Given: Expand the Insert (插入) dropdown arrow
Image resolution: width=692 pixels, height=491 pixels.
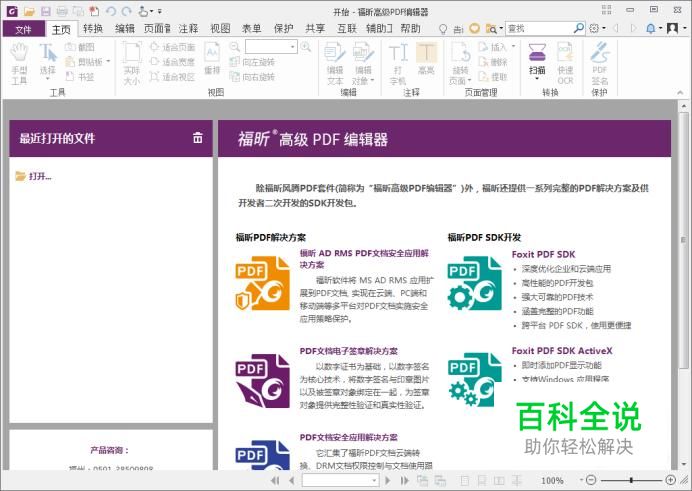Looking at the screenshot, I should click(x=513, y=46).
